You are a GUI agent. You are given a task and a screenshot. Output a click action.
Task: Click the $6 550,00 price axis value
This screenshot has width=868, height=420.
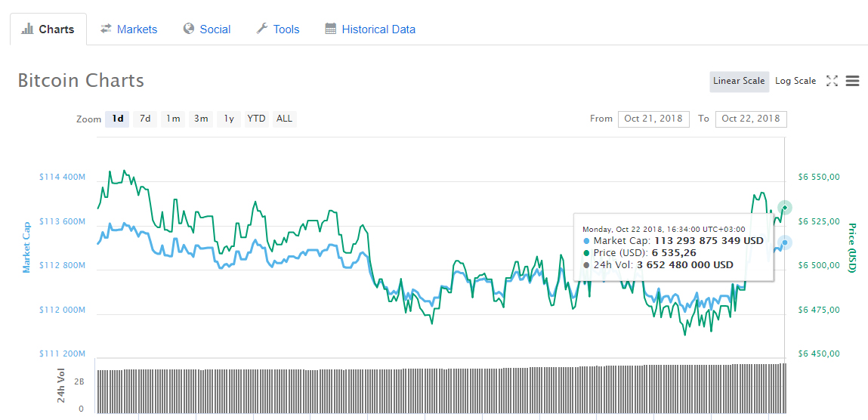coord(820,177)
